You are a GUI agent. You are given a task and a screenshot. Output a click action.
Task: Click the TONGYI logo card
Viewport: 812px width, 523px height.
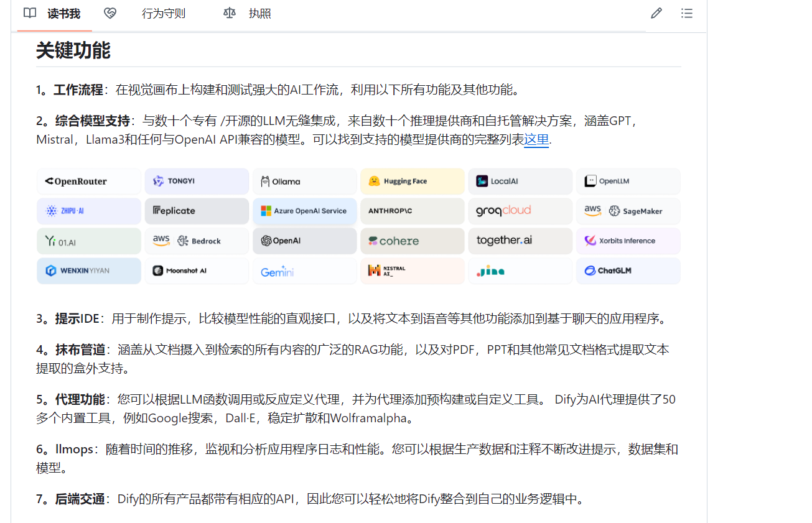click(197, 181)
